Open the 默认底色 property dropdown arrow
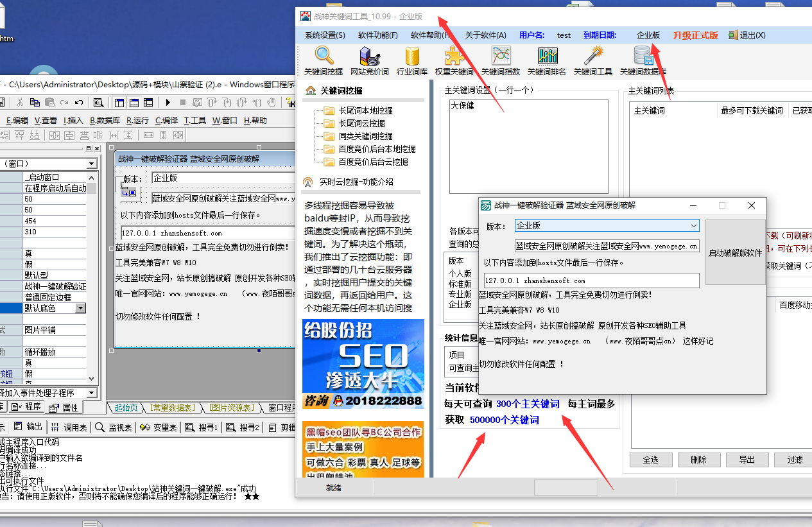 point(80,308)
